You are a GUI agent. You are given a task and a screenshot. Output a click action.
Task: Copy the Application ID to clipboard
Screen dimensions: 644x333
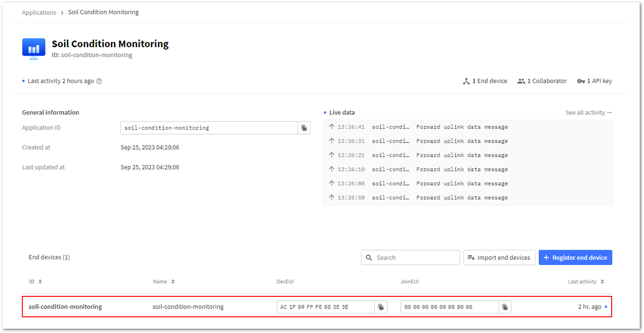[x=304, y=128]
